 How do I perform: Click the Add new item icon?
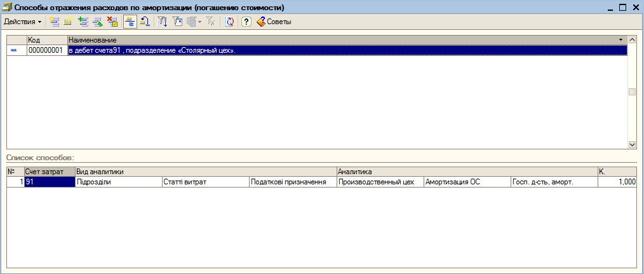54,22
